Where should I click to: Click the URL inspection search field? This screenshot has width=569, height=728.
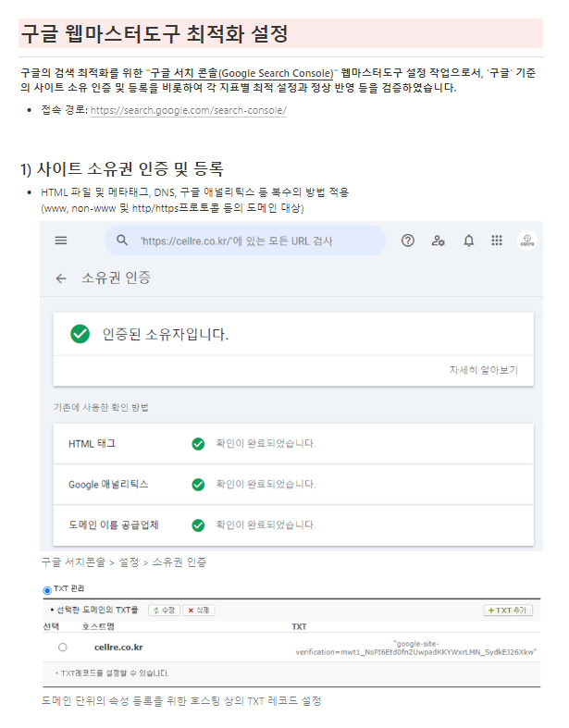pyautogui.click(x=245, y=241)
